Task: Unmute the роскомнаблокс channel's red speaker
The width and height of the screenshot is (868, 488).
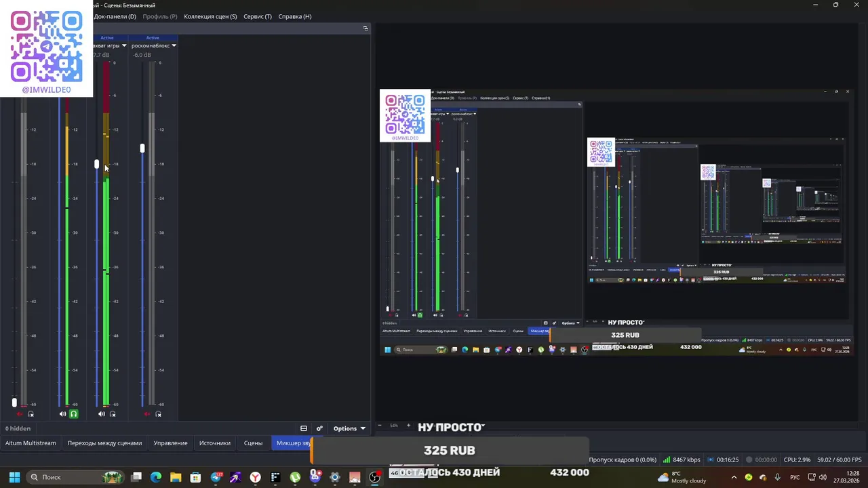Action: coord(146,414)
